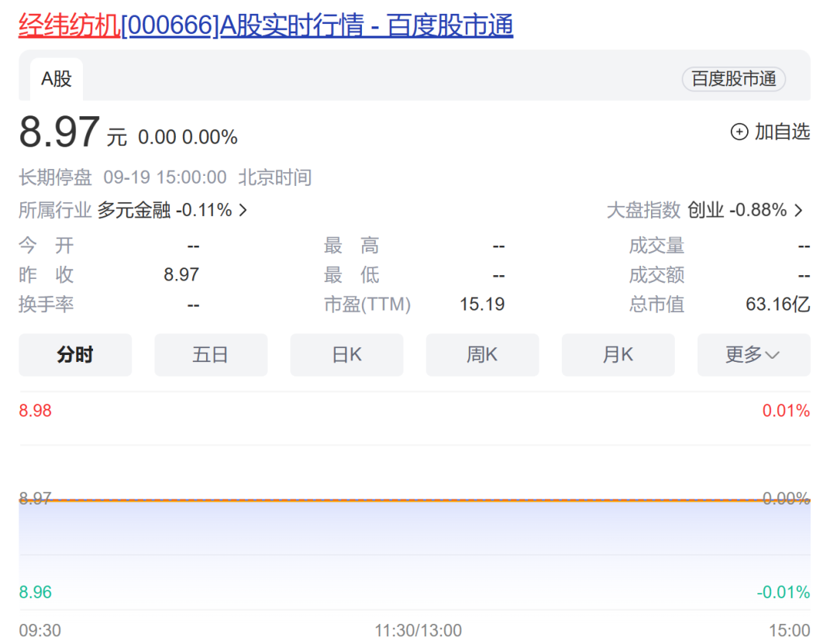Click the 换手率 label
The image size is (837, 644).
tap(46, 305)
